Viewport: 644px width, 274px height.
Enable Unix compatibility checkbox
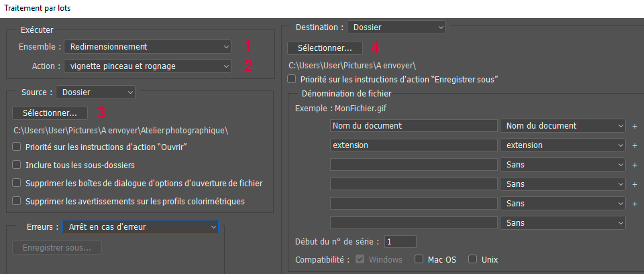473,259
